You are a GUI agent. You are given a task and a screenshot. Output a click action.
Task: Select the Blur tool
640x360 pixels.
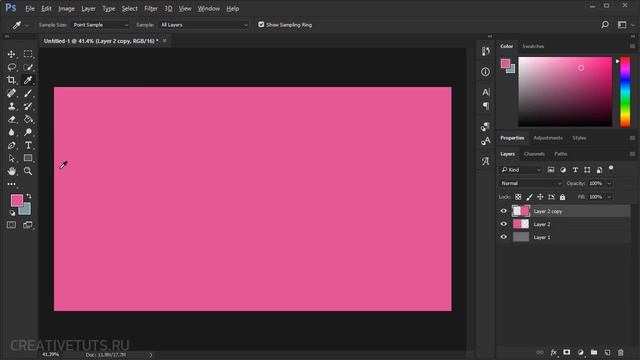click(x=11, y=132)
